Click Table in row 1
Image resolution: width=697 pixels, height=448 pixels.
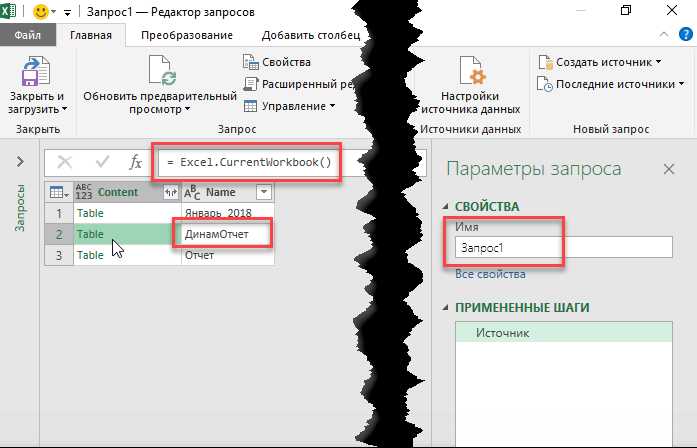tap(90, 213)
